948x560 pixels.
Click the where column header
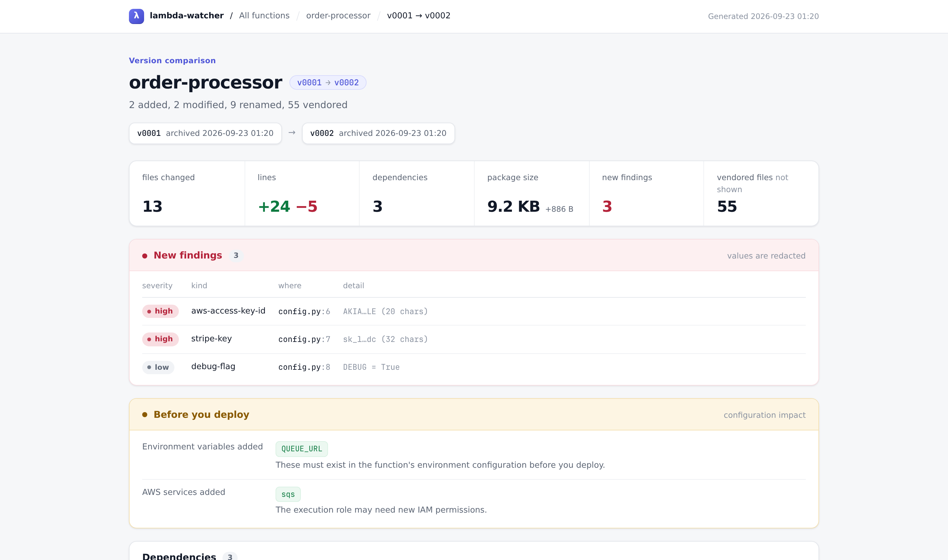[290, 286]
